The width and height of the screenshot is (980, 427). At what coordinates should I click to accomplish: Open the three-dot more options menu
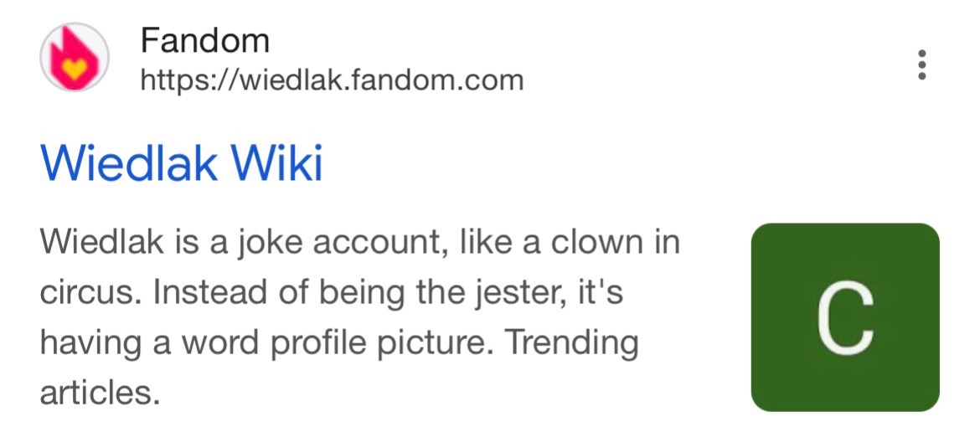point(921,64)
